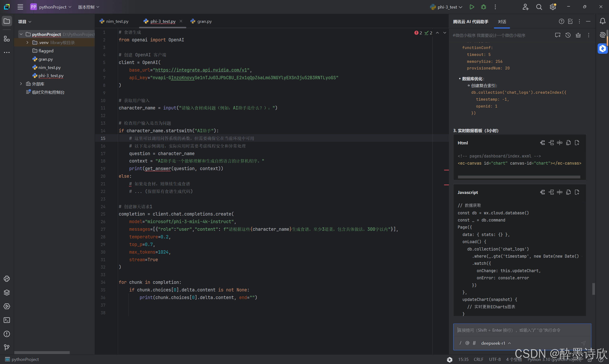Screen dimensions: 609x364
Task: Open the Terminal tool window
Action: pos(7,320)
